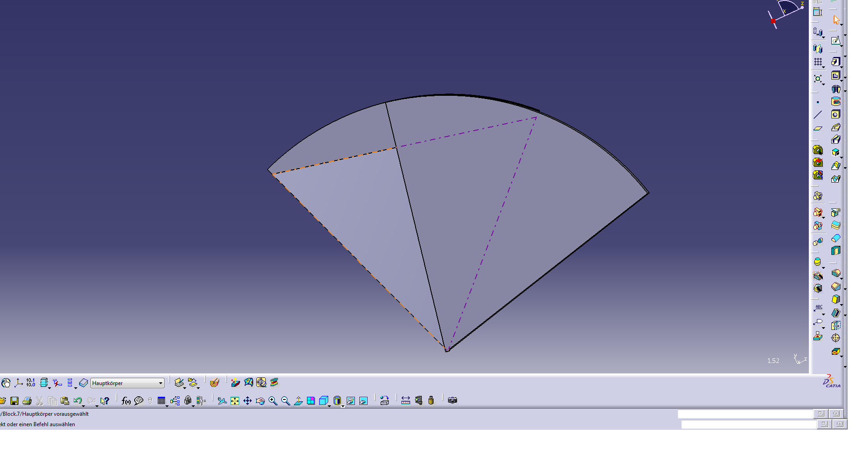Select the Rectangular Pattern grid icon
This screenshot has width=868, height=470.
(818, 62)
